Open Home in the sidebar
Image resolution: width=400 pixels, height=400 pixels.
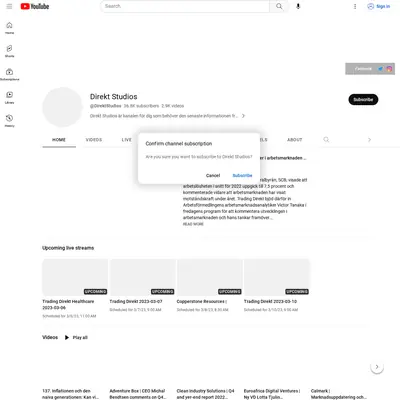pos(9,28)
